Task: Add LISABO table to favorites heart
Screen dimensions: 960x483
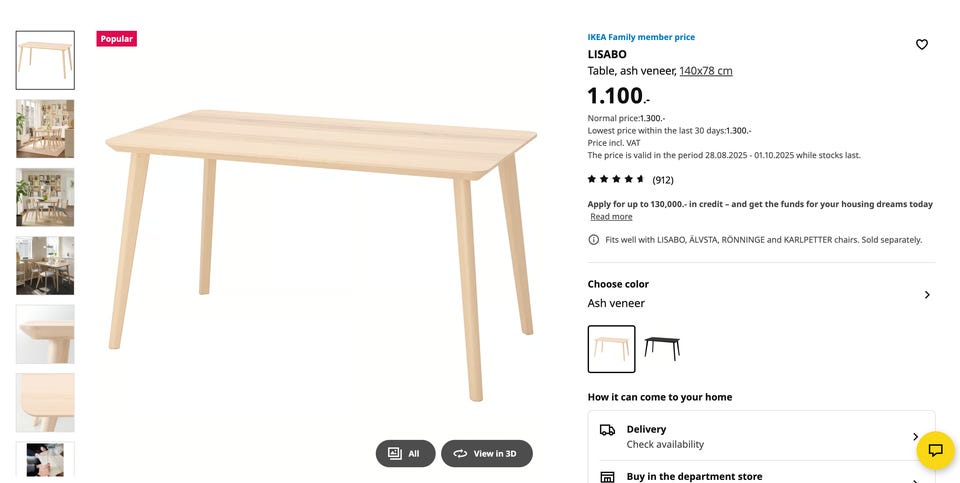Action: [922, 44]
